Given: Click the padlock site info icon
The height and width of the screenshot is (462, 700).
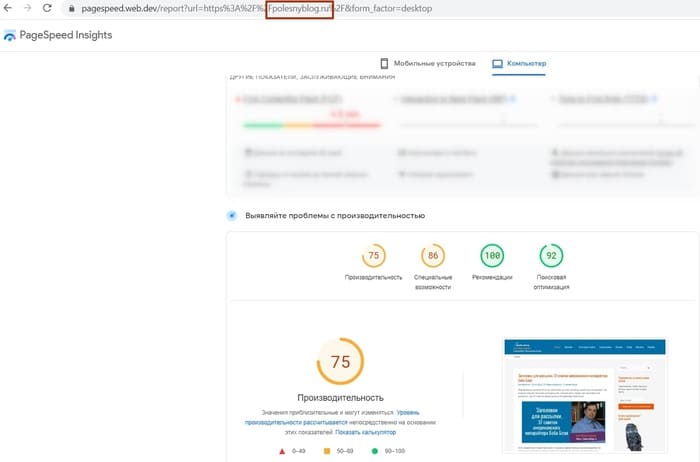Looking at the screenshot, I should [71, 8].
